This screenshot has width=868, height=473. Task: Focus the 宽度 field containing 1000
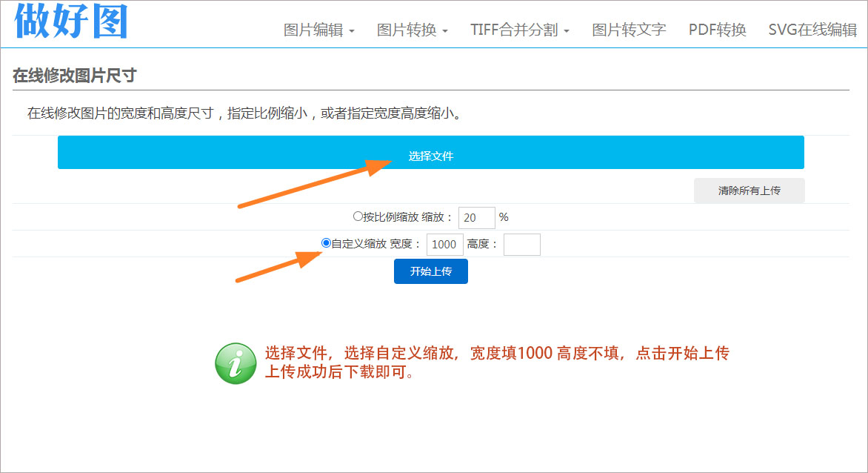[x=444, y=245]
